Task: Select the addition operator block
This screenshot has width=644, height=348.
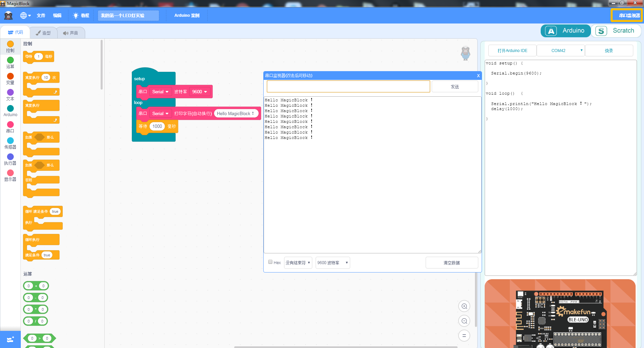Action: point(36,286)
